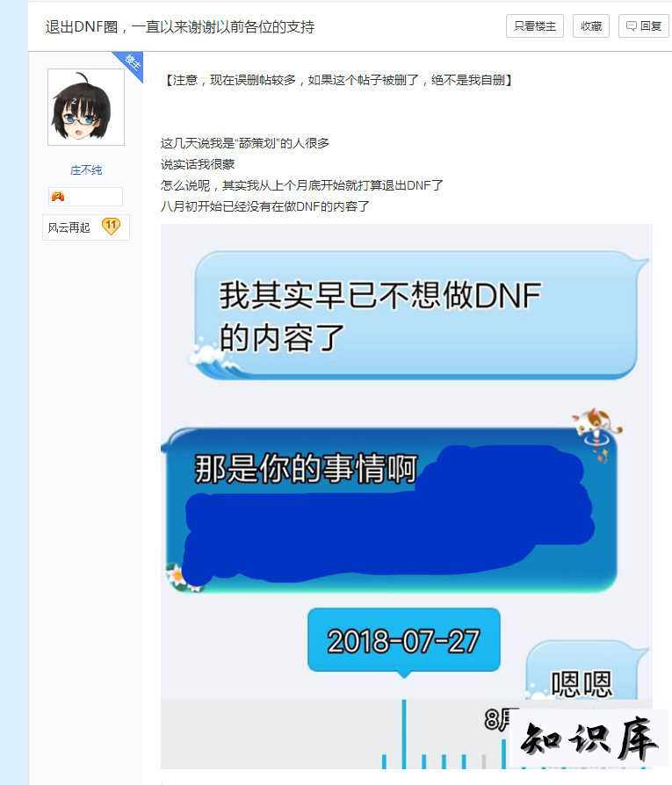Click the 收藏 button to bookmark thread
Viewport: 672px width, 785px height.
click(591, 26)
